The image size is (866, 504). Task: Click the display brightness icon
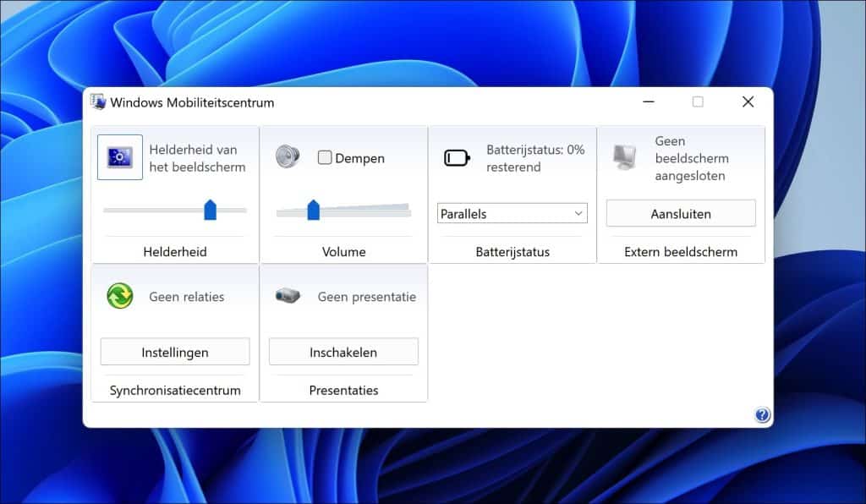(x=120, y=157)
